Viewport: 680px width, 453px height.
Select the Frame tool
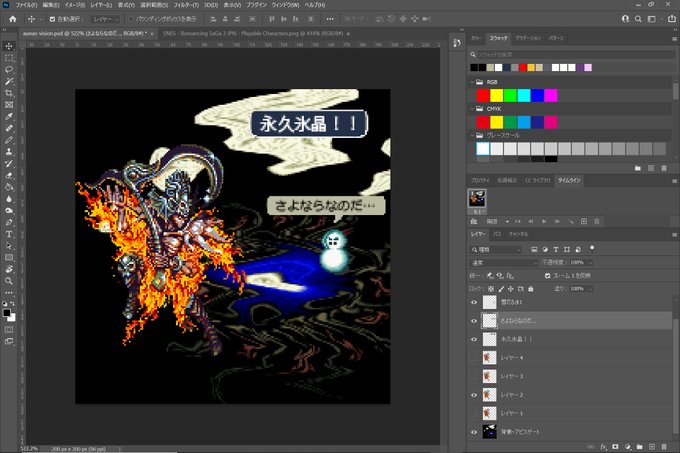pos(9,104)
